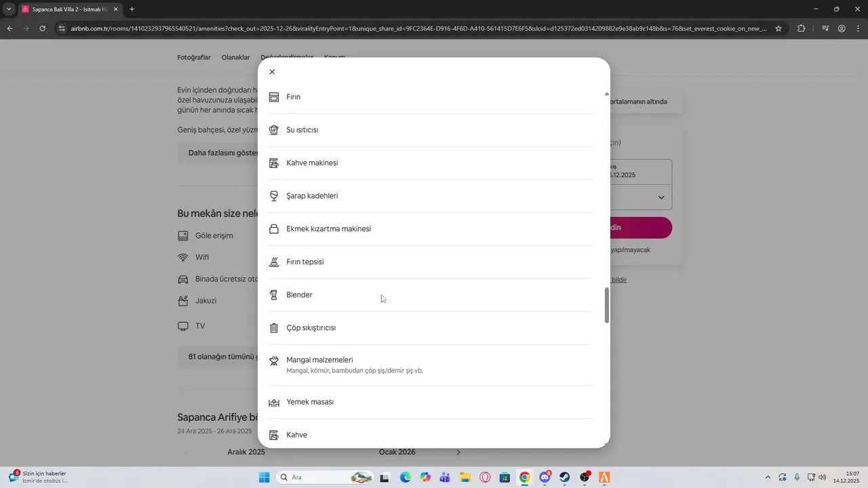The height and width of the screenshot is (488, 868).
Task: Advance the calendar with the next-month arrow
Action: pyautogui.click(x=458, y=452)
